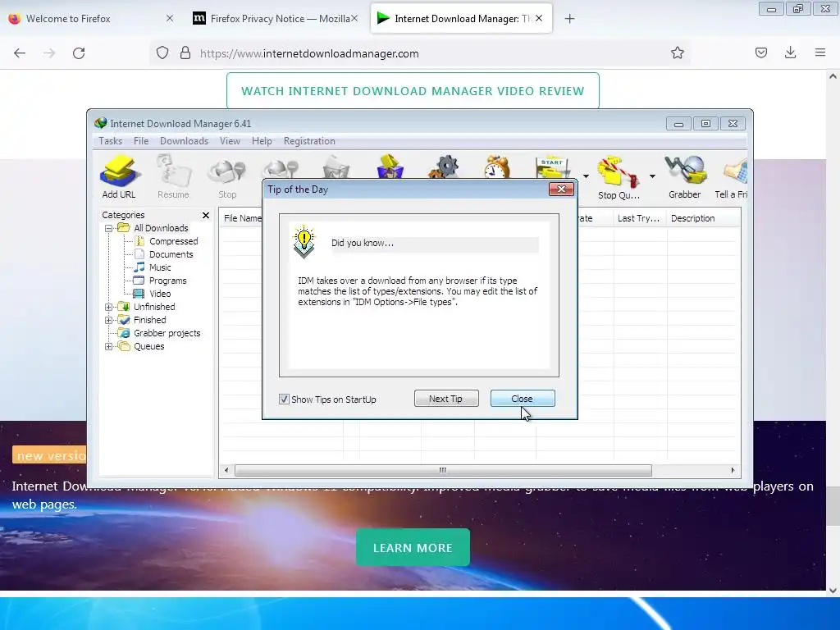Click the Start Queue toolbar icon
This screenshot has height=630, width=840.
click(552, 167)
